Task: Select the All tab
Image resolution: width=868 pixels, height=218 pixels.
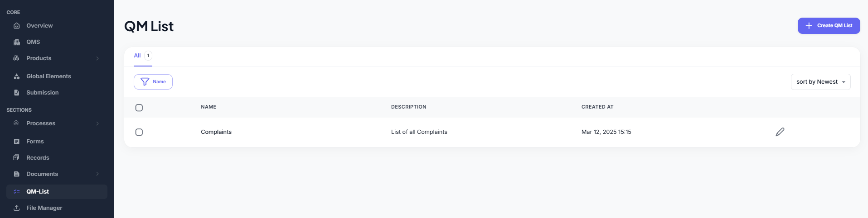Action: coord(137,56)
